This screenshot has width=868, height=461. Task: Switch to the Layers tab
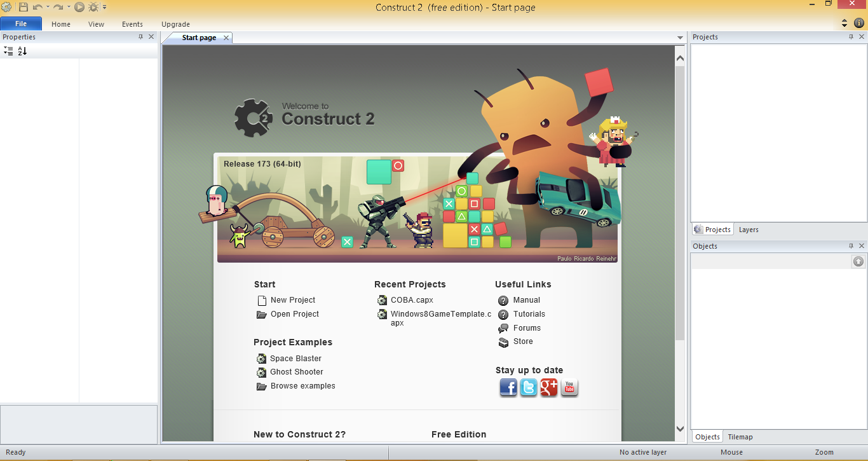749,230
